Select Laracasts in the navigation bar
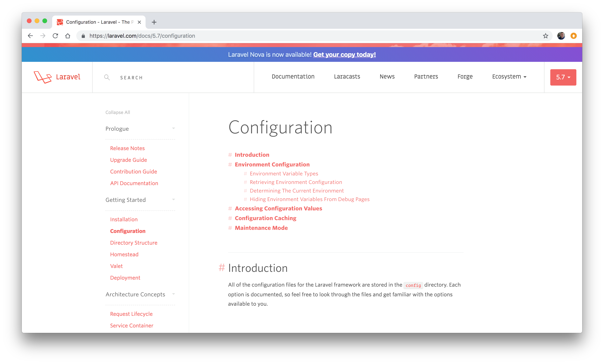The width and height of the screenshot is (604, 364). pyautogui.click(x=347, y=77)
